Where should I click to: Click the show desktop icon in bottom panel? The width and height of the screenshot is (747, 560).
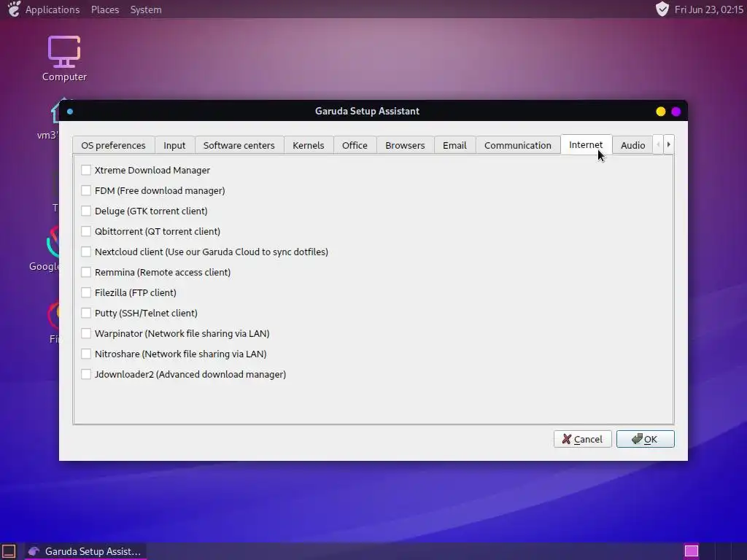pos(9,551)
